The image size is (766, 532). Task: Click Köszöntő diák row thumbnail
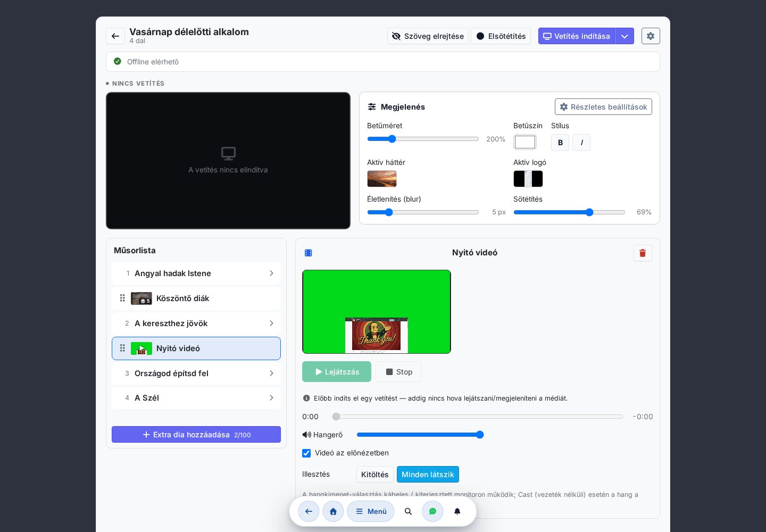tap(141, 298)
